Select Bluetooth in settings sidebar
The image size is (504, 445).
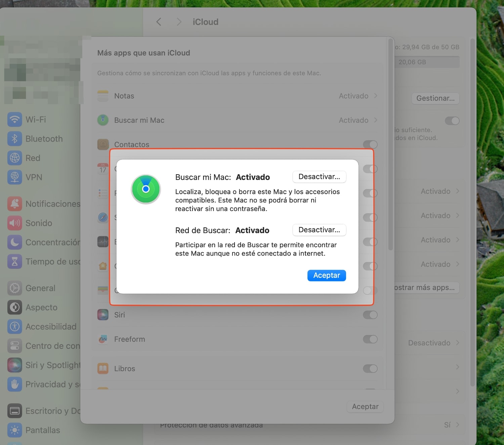pyautogui.click(x=44, y=139)
